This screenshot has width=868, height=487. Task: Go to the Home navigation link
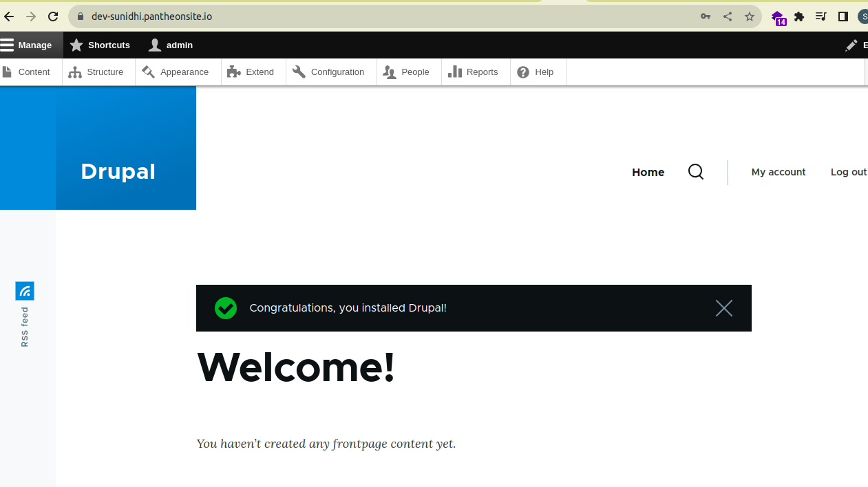[648, 172]
